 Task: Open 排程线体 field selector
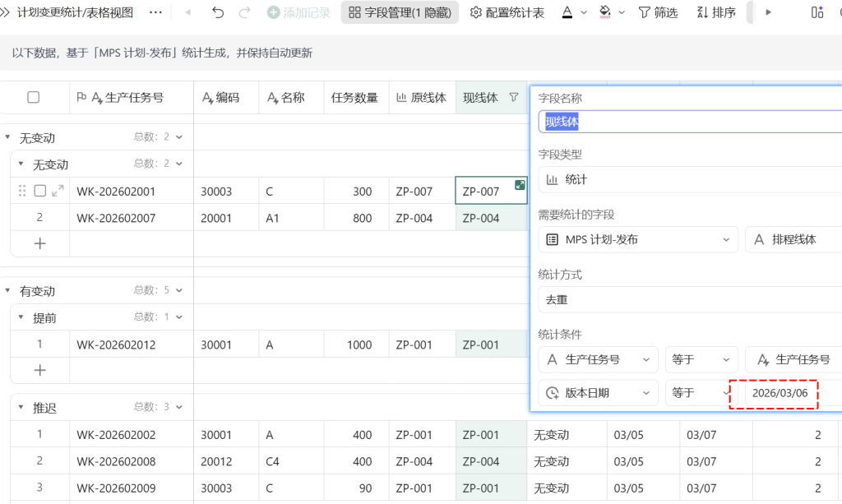(793, 240)
